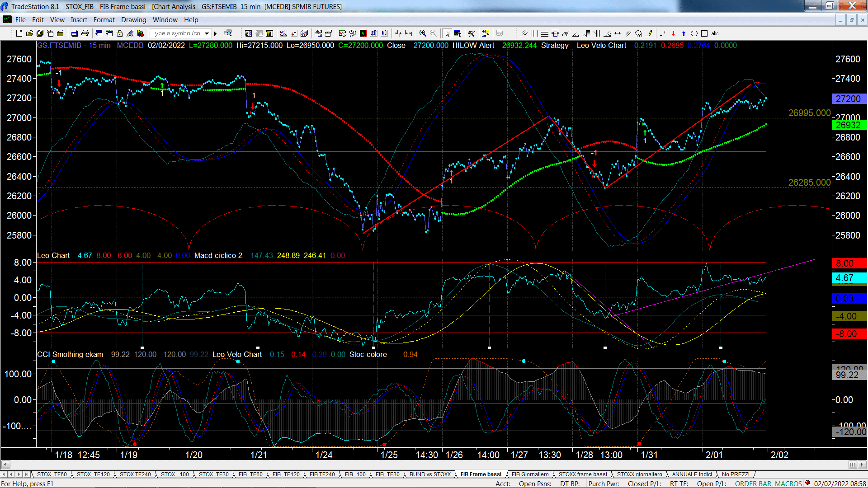Click the colored cubes icon
The width and height of the screenshot is (868, 488).
click(x=140, y=33)
